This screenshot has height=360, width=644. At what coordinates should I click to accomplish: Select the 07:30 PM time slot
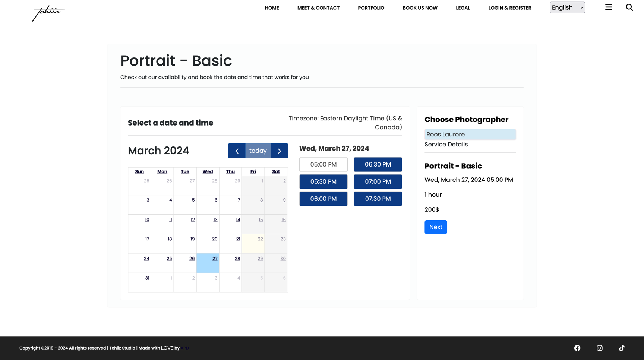[378, 199]
